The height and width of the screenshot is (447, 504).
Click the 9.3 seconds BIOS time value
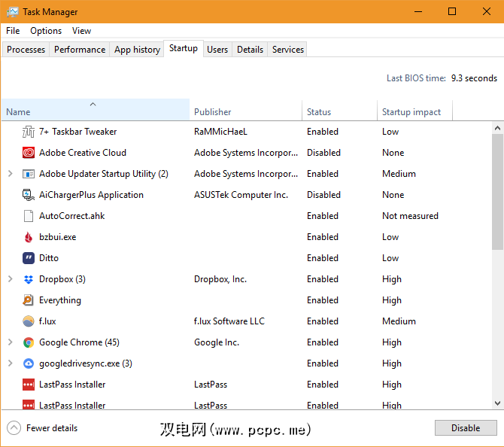tap(474, 78)
